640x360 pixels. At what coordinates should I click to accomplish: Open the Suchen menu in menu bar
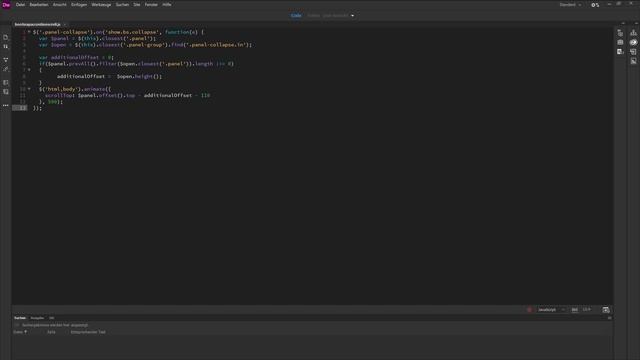pyautogui.click(x=122, y=4)
